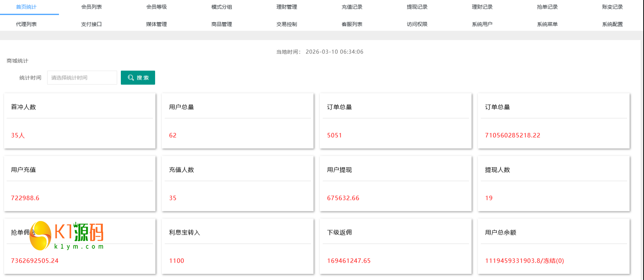
Task: Click the 首冲人数 value 35人
Action: pyautogui.click(x=18, y=135)
